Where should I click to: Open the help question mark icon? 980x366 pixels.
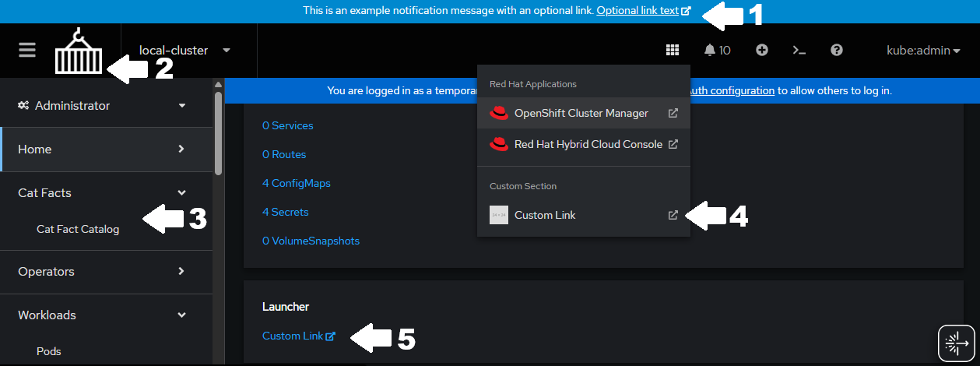837,50
